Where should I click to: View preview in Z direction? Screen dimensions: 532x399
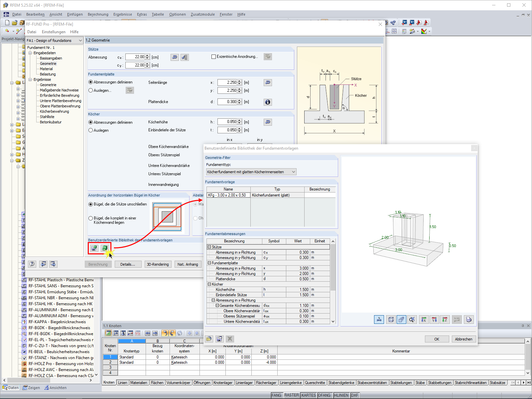point(445,320)
